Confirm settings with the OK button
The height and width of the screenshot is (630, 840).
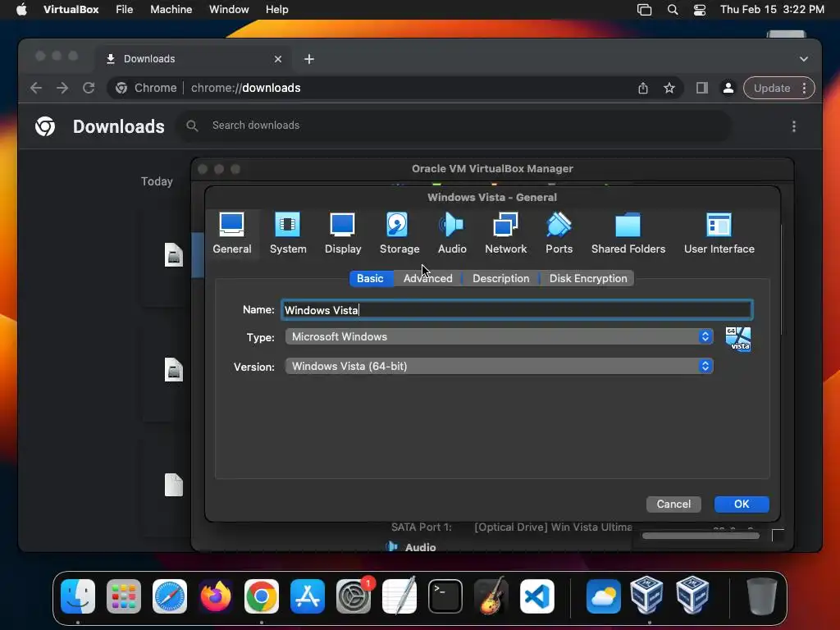[742, 504]
